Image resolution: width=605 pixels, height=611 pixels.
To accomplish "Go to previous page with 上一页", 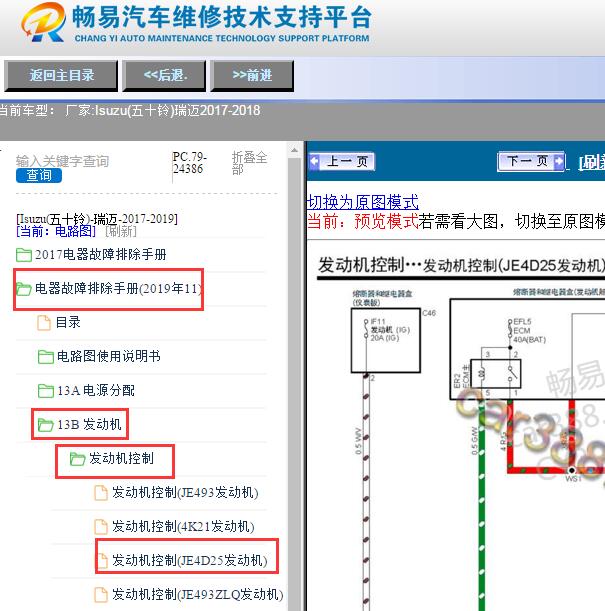I will point(342,161).
